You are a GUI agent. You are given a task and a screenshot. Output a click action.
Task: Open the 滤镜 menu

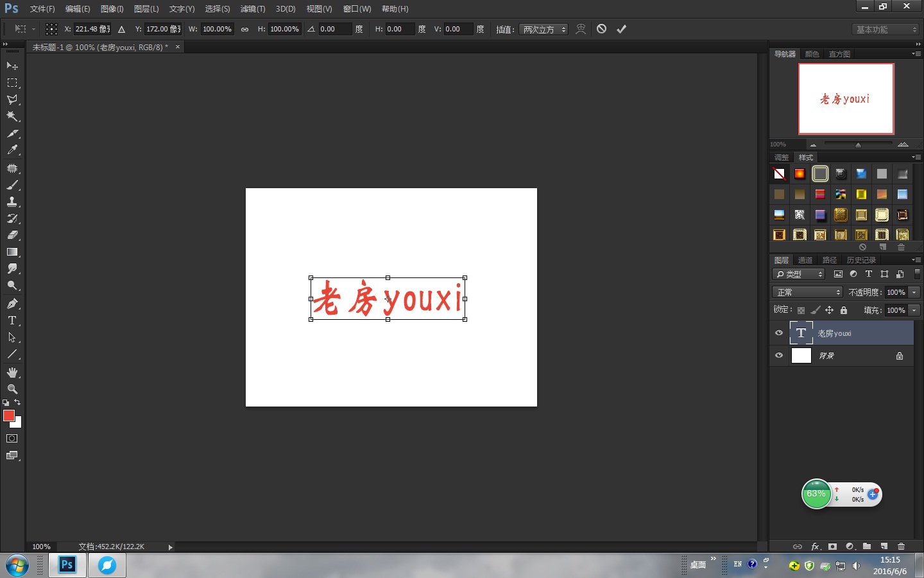coord(252,8)
